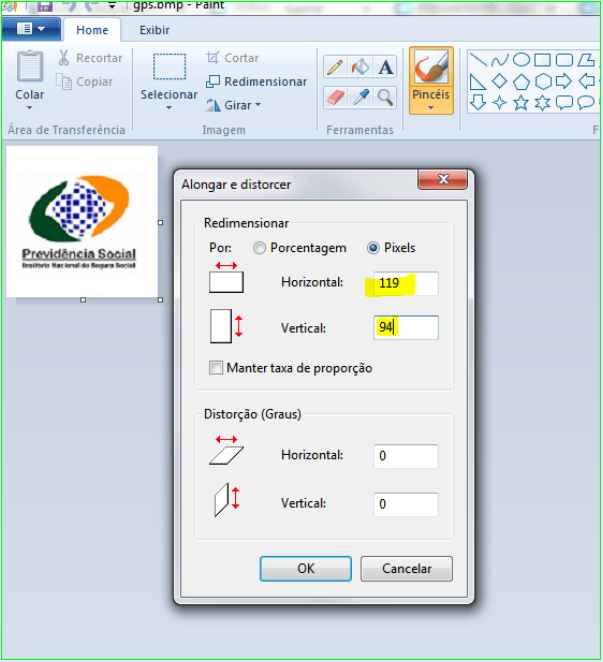Choose the rounded rectangle shape

tap(564, 60)
